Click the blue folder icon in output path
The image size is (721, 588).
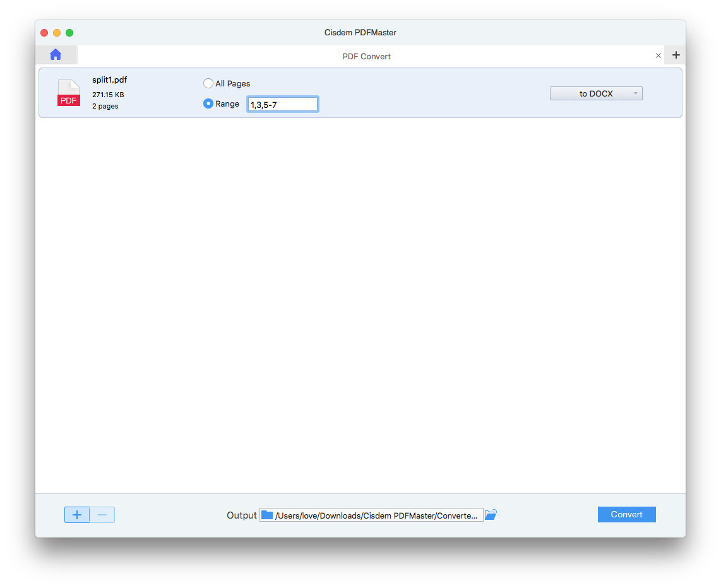tap(267, 515)
